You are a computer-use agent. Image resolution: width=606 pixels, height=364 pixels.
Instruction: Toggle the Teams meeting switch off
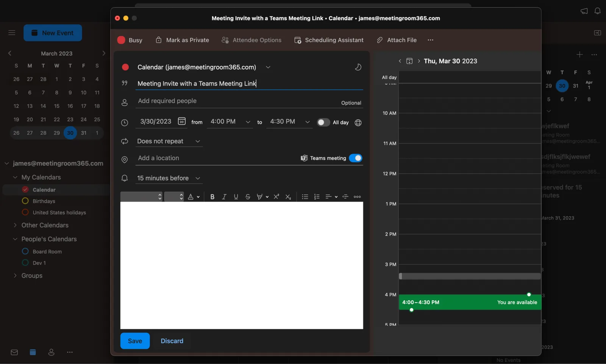[x=355, y=158]
